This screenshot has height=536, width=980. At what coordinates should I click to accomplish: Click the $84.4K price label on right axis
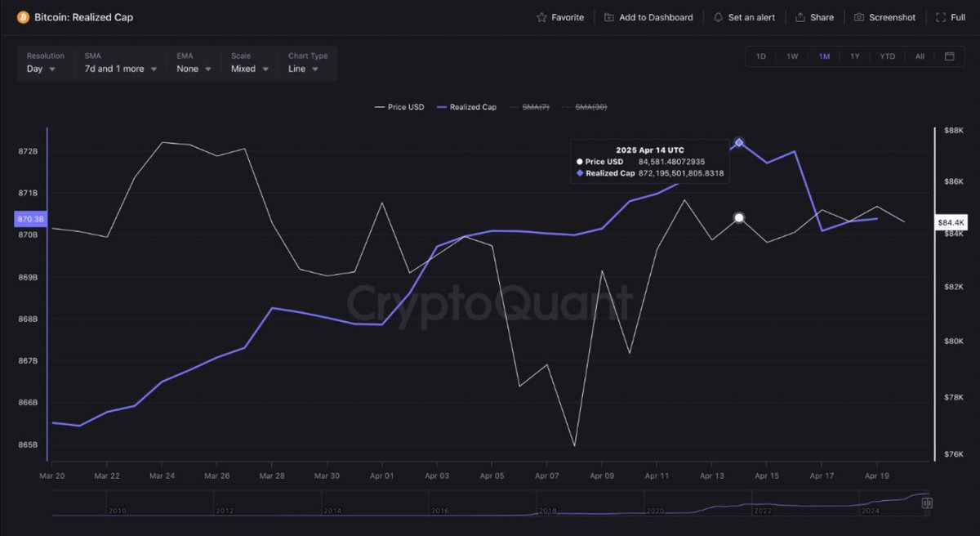pos(951,221)
